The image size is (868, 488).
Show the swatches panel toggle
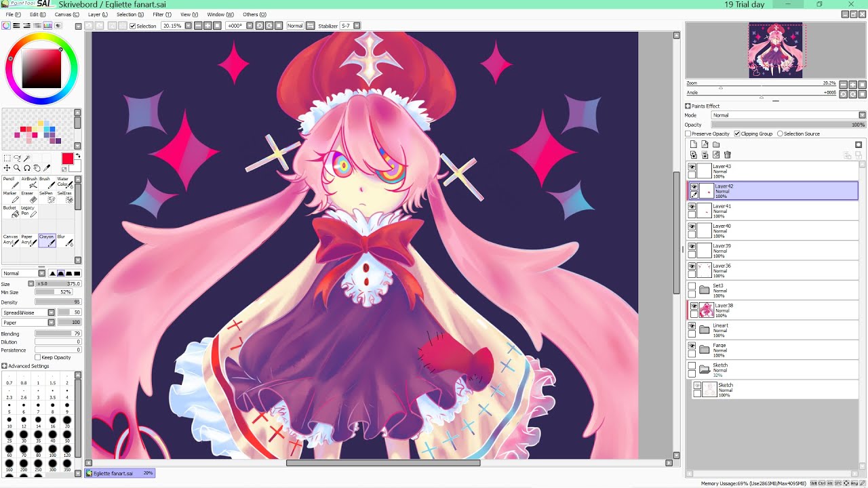tap(47, 26)
